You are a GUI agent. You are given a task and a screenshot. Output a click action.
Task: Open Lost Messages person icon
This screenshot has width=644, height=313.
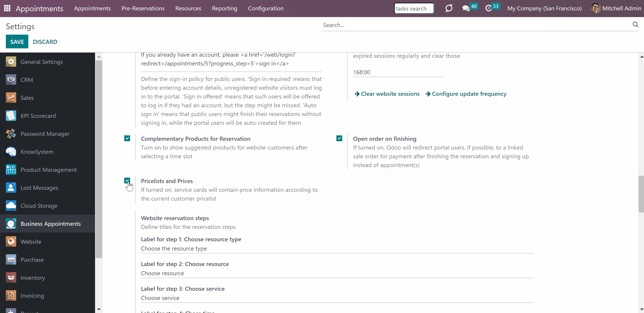pos(11,188)
